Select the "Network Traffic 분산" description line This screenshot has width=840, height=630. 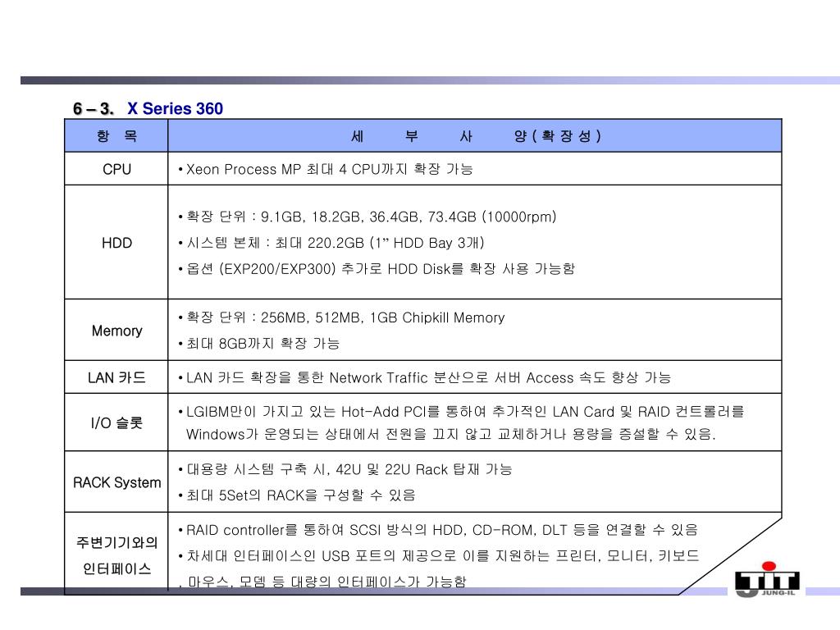[425, 378]
